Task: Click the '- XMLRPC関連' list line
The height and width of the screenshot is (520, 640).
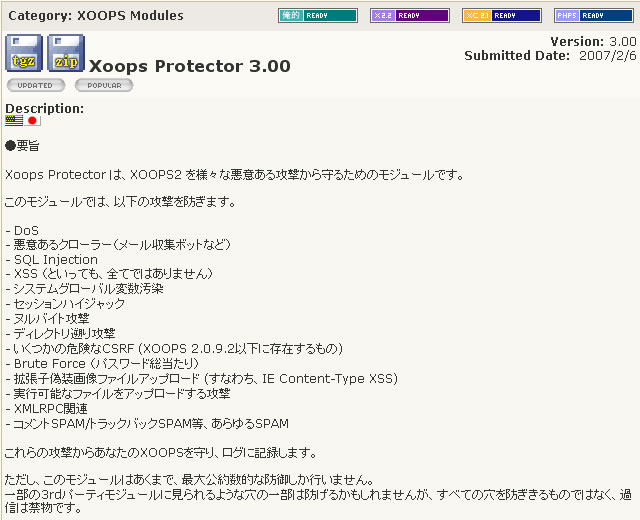Action: click(46, 409)
